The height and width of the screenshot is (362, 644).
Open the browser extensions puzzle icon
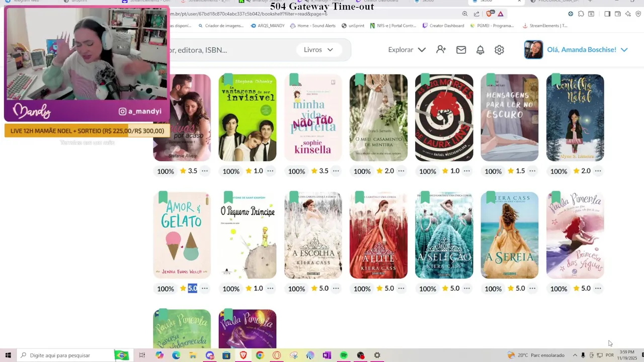581,14
